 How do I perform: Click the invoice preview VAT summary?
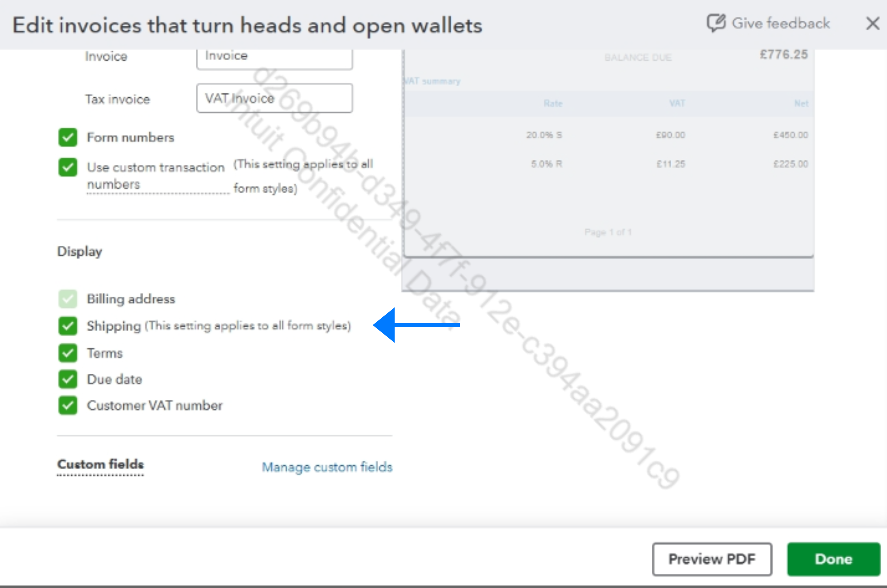432,81
